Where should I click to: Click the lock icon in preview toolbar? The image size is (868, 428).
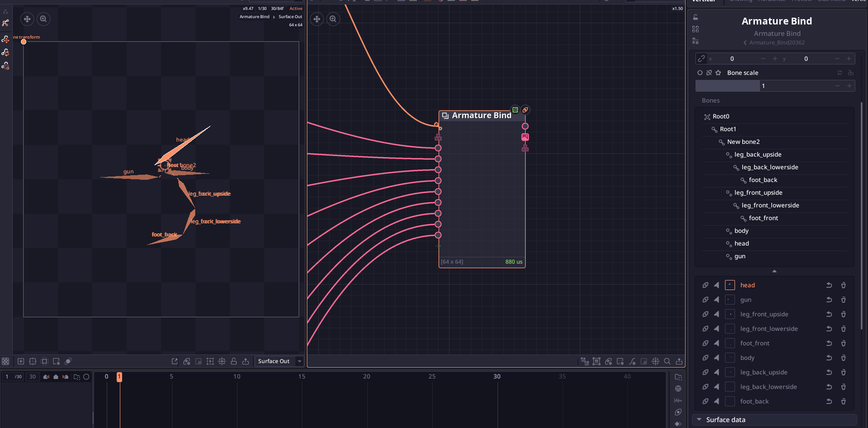point(234,361)
